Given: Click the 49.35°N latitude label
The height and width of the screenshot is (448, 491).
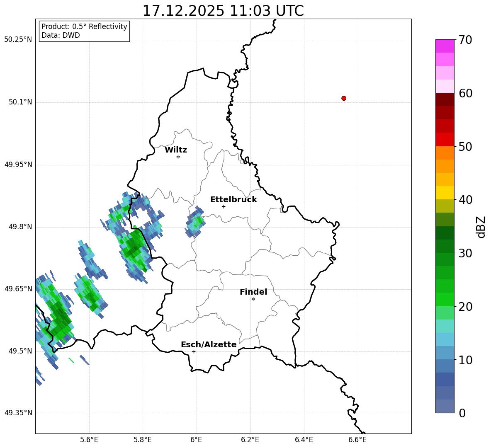Looking at the screenshot, I should [x=18, y=413].
